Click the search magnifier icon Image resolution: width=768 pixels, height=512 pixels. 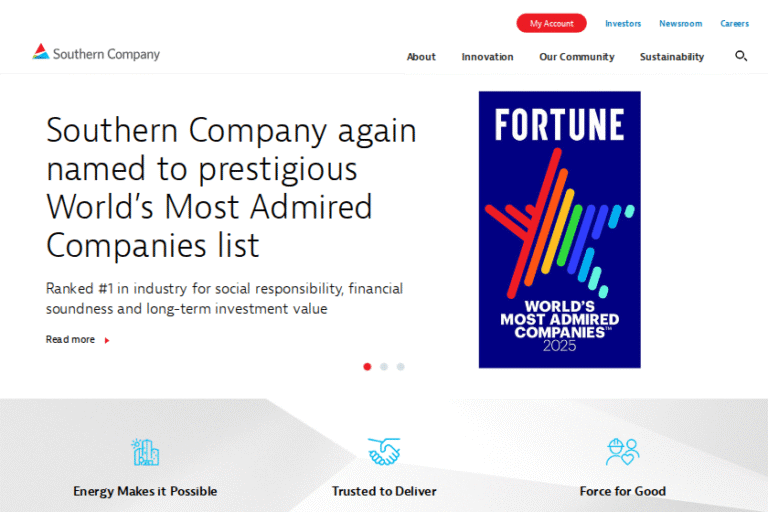(741, 56)
